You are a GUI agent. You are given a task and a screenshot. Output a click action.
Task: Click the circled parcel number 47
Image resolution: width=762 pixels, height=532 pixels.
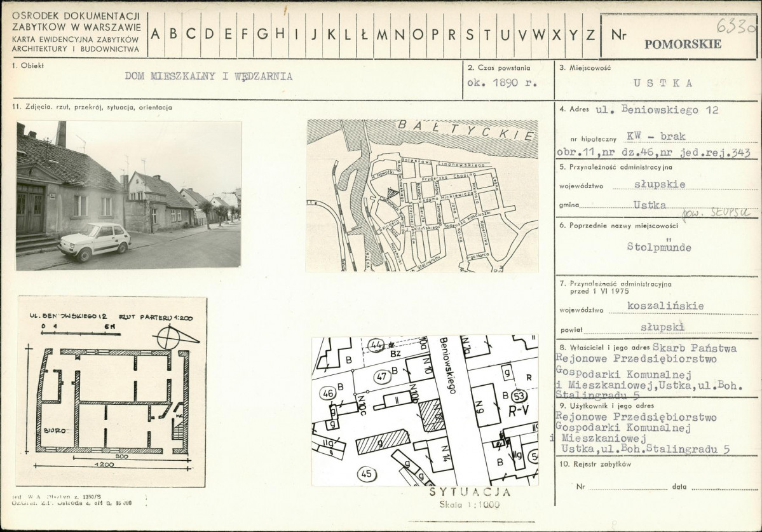point(383,376)
